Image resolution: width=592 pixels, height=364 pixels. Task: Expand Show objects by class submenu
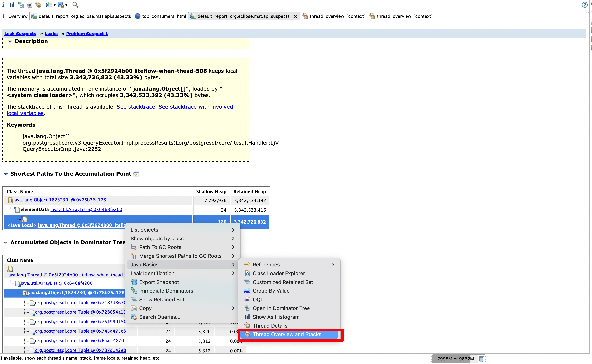click(182, 239)
